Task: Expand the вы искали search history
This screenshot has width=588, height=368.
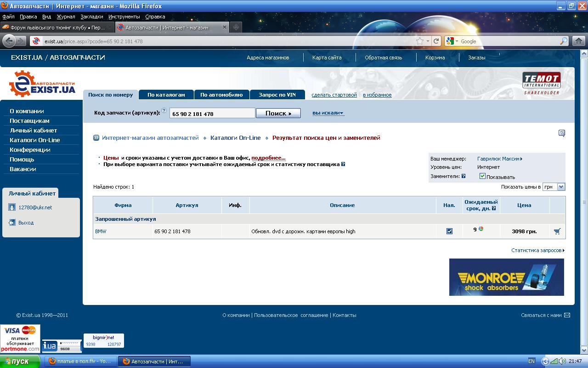Action: [328, 113]
